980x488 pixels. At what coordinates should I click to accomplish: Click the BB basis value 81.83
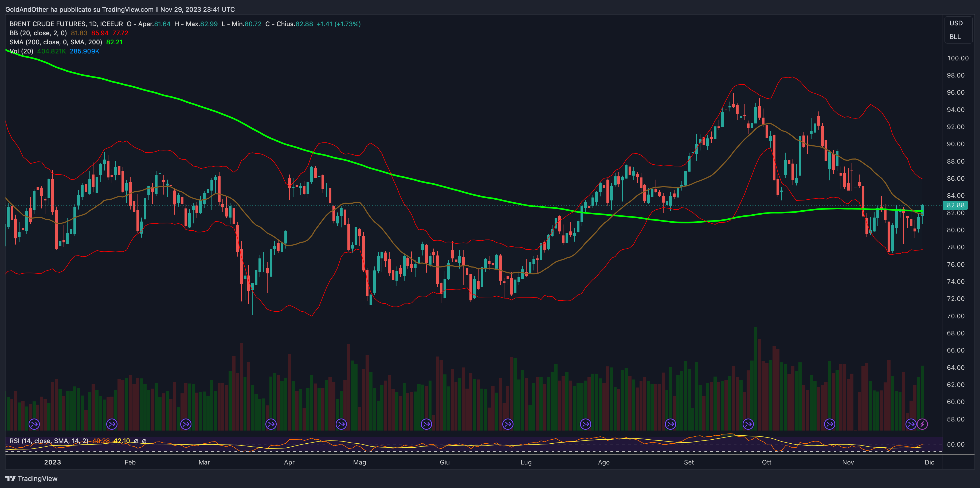79,33
